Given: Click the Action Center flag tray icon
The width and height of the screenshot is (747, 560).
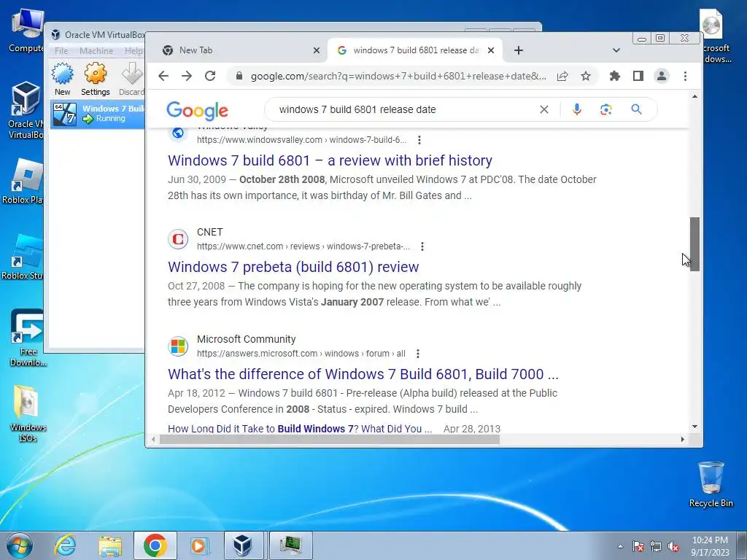Looking at the screenshot, I should point(638,546).
